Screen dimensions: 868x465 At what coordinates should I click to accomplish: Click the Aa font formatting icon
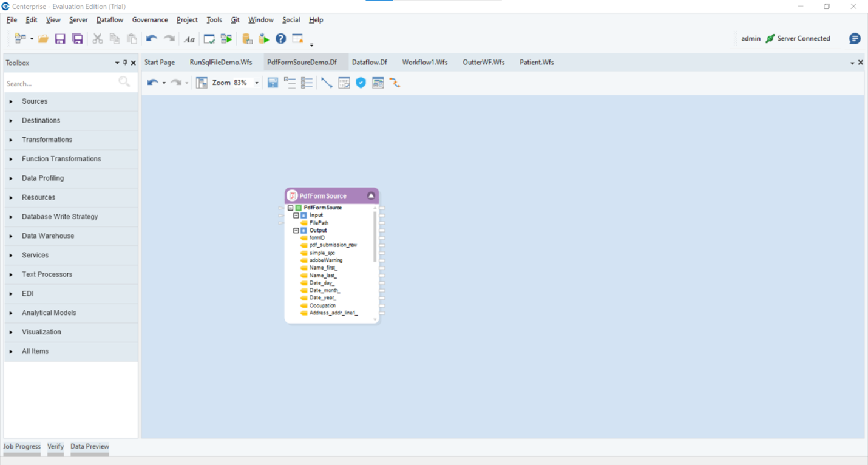[x=189, y=38]
